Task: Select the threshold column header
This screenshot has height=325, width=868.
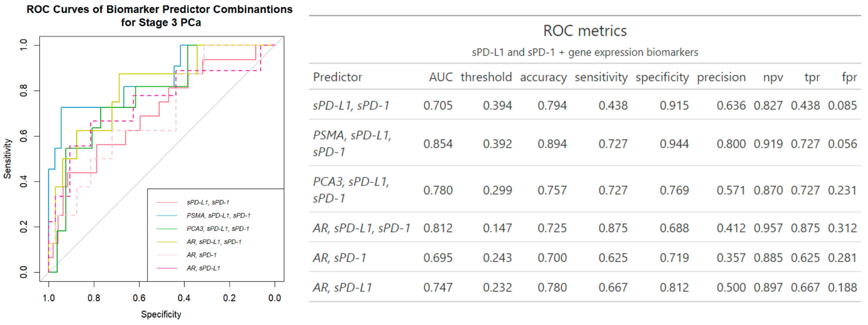Action: [486, 77]
